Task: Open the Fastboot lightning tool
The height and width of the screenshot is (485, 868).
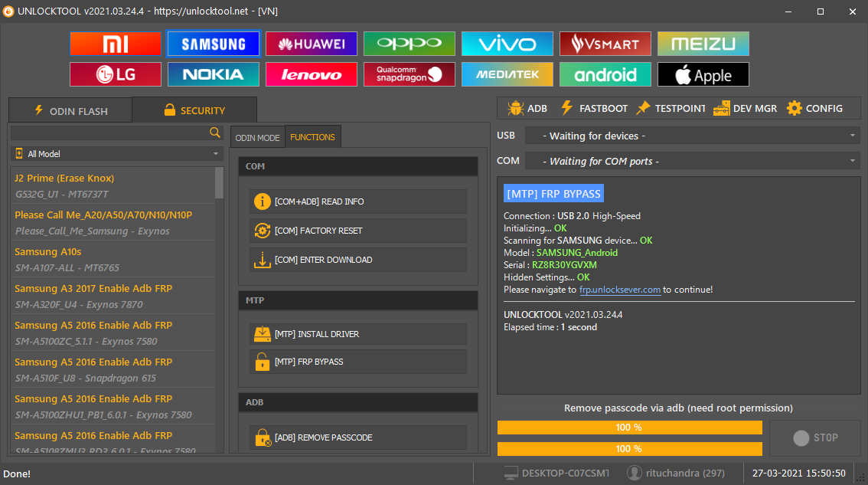Action: [x=594, y=109]
